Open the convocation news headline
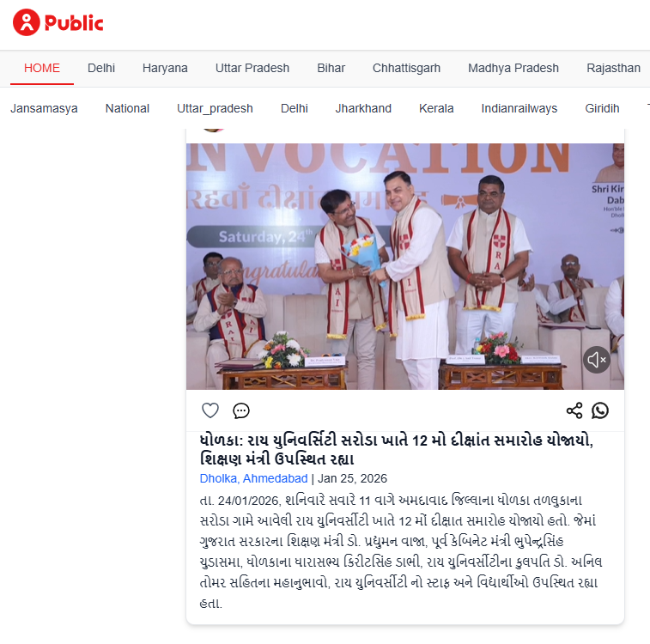This screenshot has height=644, width=650. click(x=397, y=449)
